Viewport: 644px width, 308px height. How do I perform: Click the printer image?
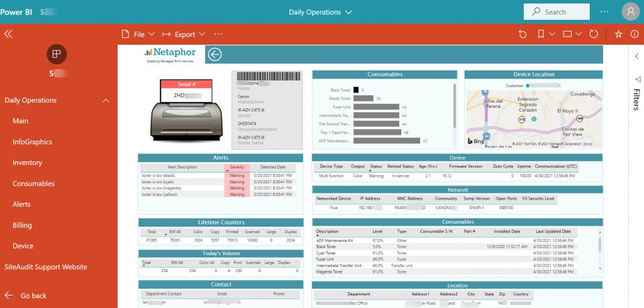186,110
